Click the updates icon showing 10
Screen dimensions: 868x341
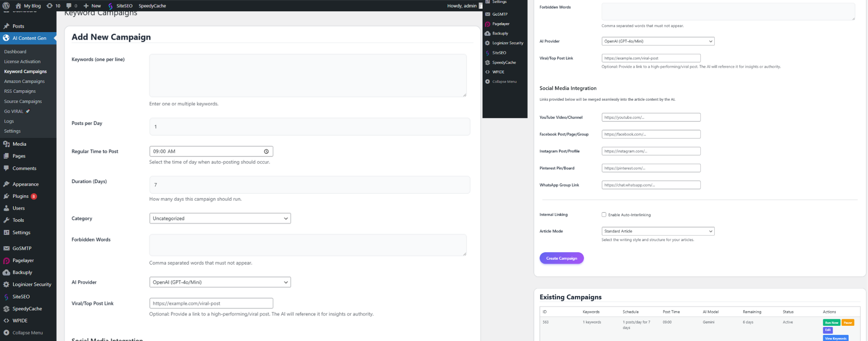50,6
